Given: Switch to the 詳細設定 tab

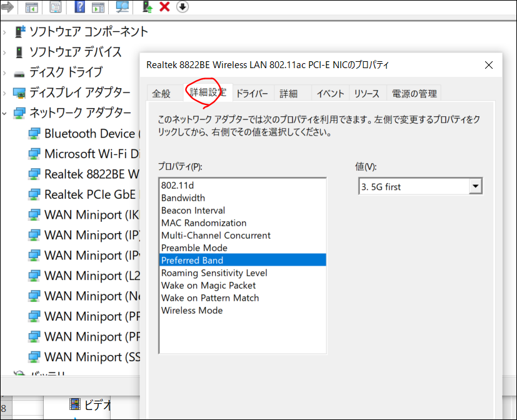Looking at the screenshot, I should pos(208,92).
